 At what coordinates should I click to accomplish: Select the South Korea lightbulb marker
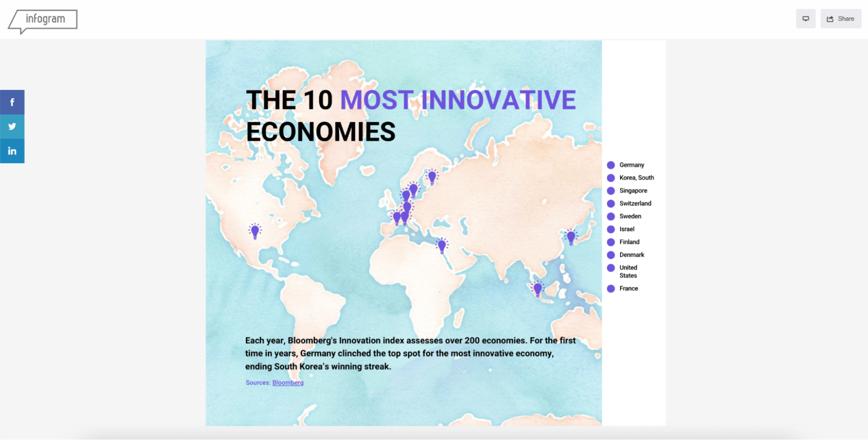tap(571, 237)
